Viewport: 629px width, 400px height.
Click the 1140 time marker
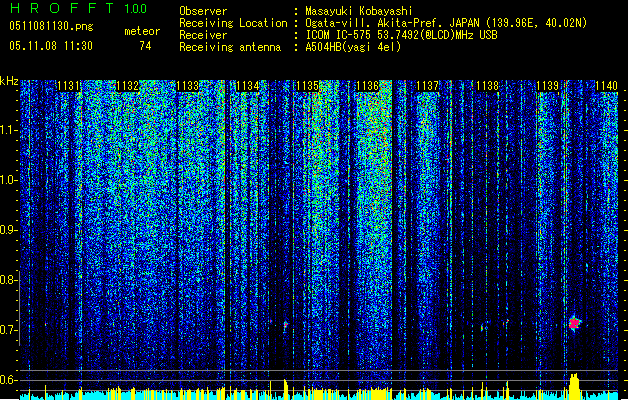[x=607, y=86]
